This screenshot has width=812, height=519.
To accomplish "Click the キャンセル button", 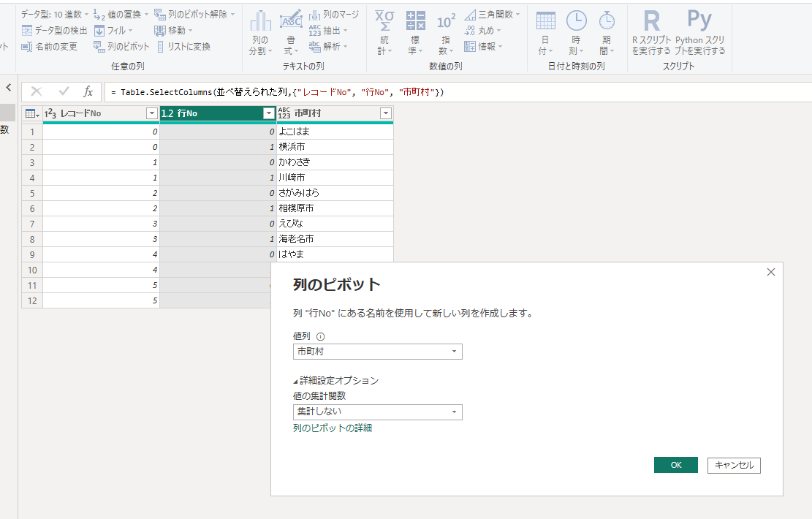I will (734, 465).
